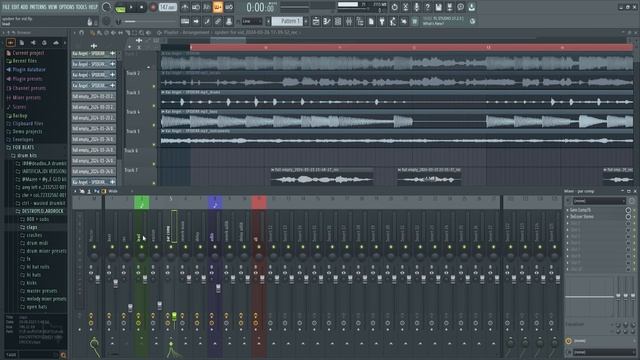Screen dimensions: 640x360
Task: Open the Piano roll view icon
Action: (x=327, y=21)
